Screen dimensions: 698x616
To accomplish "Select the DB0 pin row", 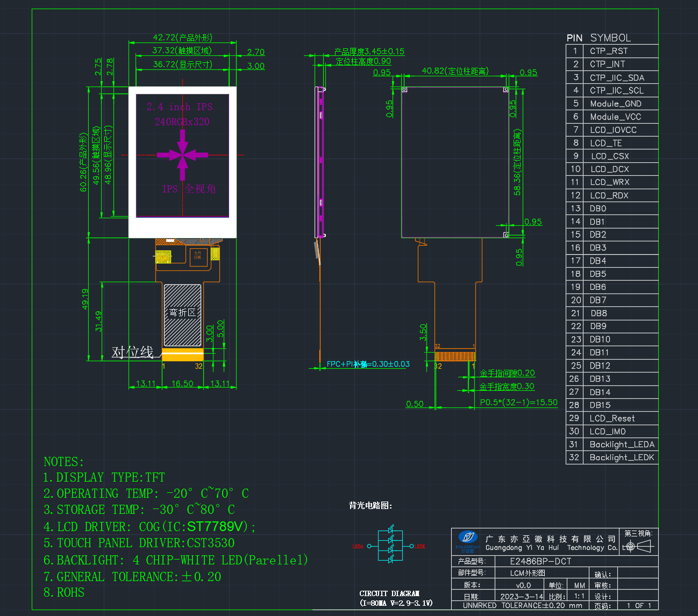I will pos(612,209).
